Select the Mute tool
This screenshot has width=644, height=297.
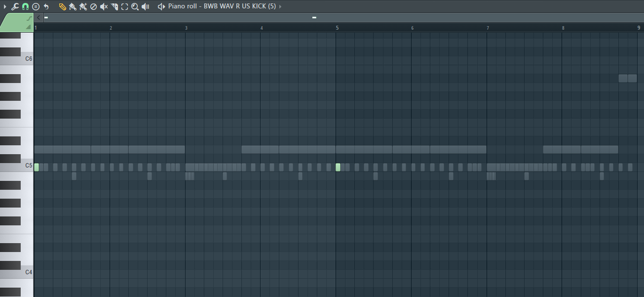coord(104,6)
